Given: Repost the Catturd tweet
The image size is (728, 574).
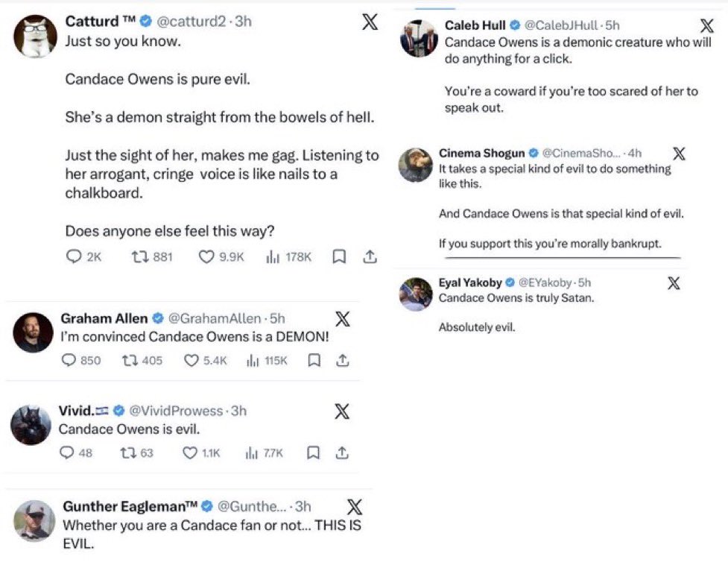Looking at the screenshot, I should coord(139,256).
